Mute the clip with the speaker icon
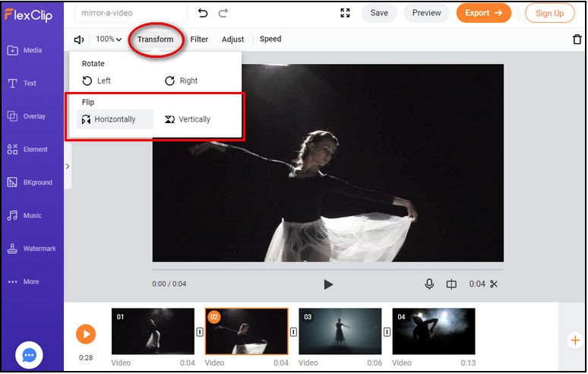Image resolution: width=588 pixels, height=374 pixels. click(x=79, y=40)
